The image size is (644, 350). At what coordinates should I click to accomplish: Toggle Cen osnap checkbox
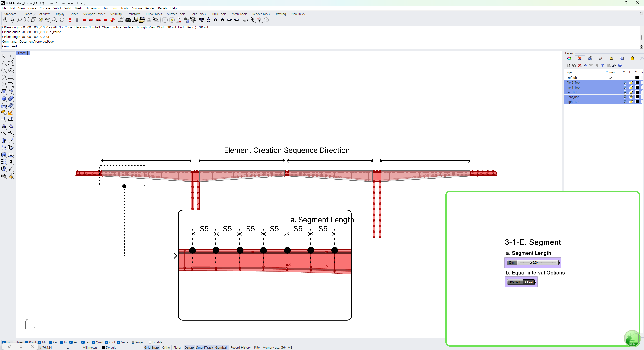51,342
